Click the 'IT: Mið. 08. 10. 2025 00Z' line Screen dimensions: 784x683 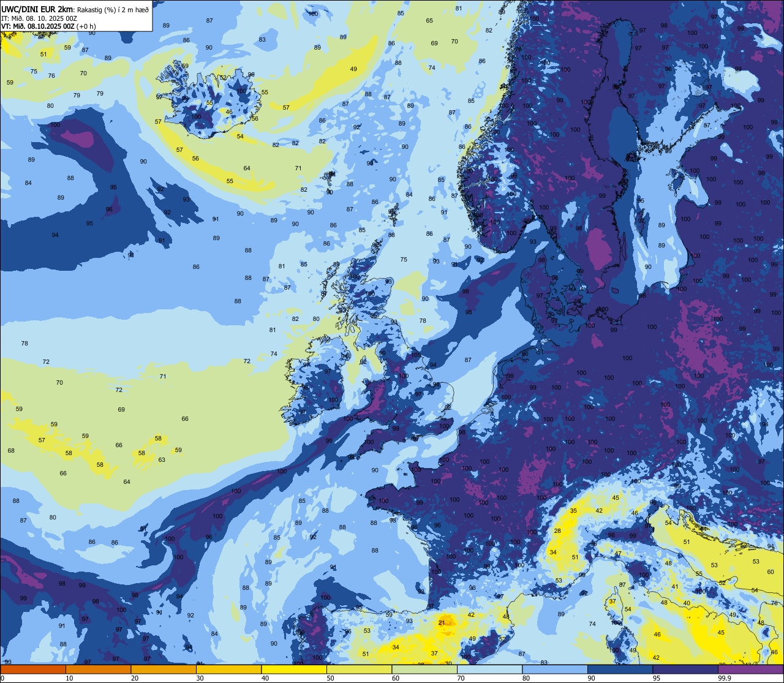[x=39, y=18]
